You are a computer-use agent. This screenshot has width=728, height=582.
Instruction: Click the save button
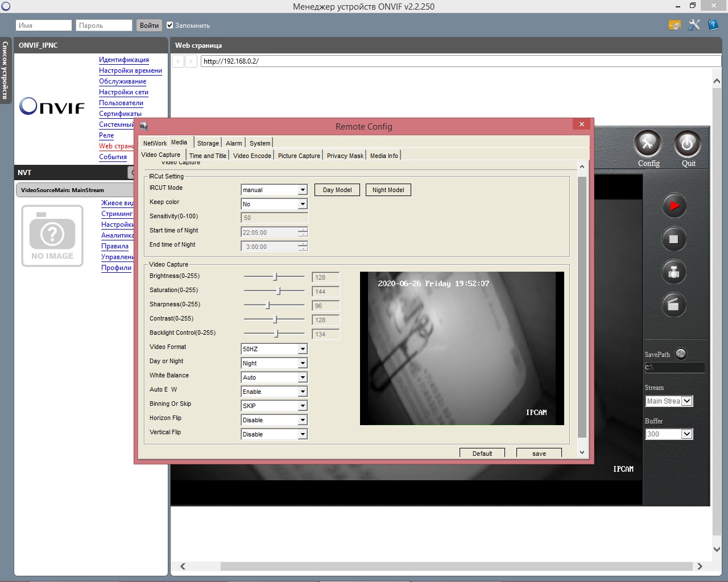[x=539, y=453]
